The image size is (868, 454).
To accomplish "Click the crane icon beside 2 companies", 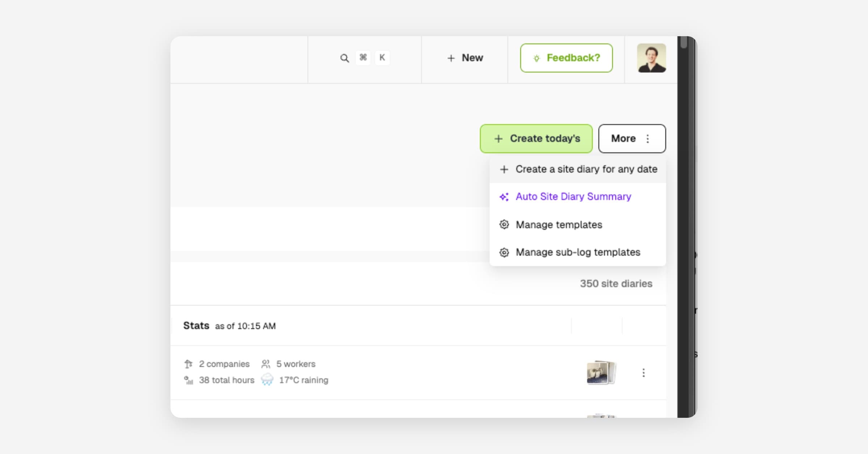I will pyautogui.click(x=188, y=364).
